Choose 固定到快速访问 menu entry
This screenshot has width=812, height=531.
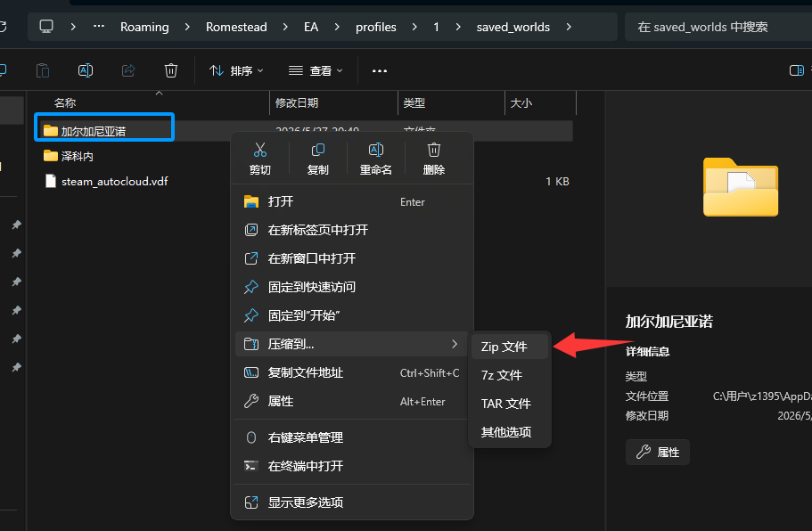[x=351, y=287]
